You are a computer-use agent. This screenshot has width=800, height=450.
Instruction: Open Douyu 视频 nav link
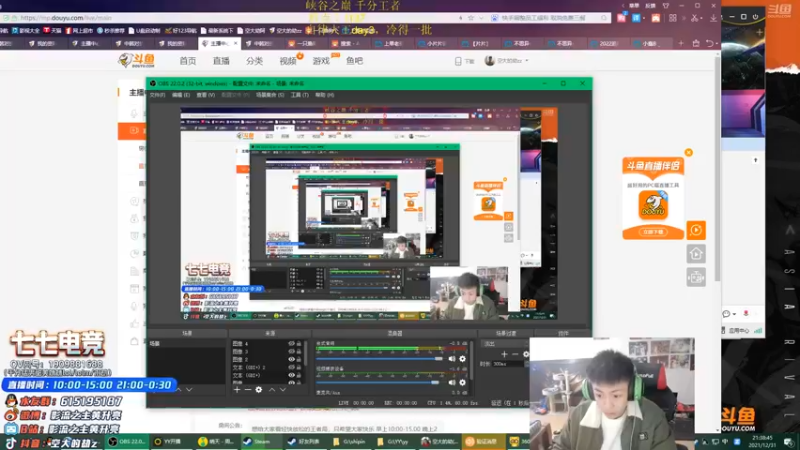click(288, 61)
